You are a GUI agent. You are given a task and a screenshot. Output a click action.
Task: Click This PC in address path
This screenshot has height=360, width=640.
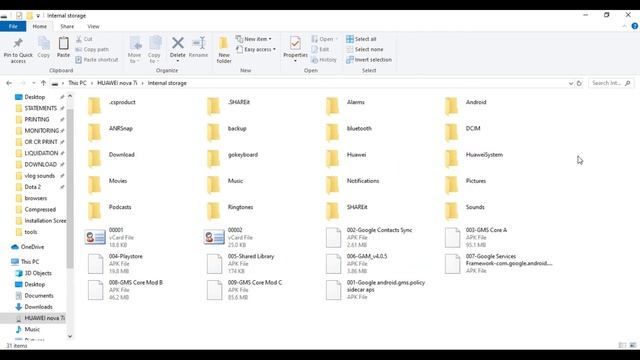[x=77, y=83]
